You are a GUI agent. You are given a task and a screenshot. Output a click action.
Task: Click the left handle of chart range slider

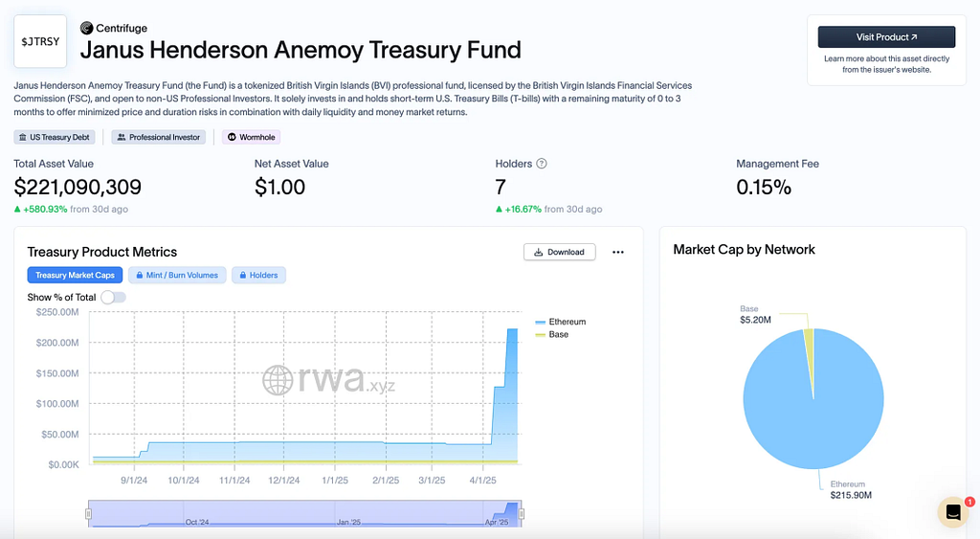88,514
